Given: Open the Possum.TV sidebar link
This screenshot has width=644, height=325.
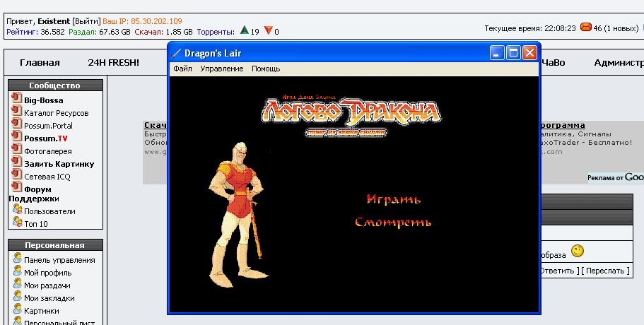Looking at the screenshot, I should pos(45,138).
